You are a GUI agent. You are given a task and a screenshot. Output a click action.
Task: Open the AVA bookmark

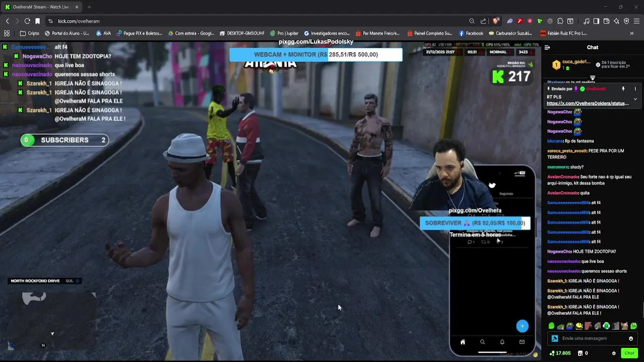click(x=104, y=33)
